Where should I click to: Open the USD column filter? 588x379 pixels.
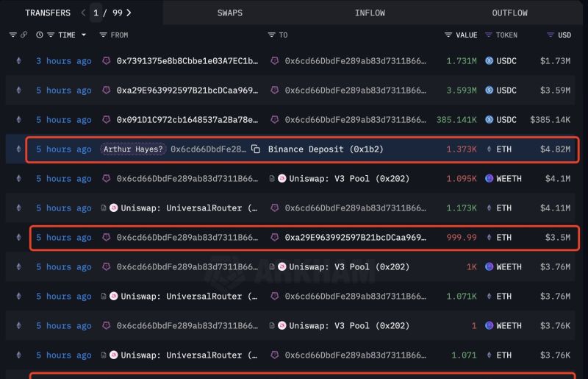[550, 35]
